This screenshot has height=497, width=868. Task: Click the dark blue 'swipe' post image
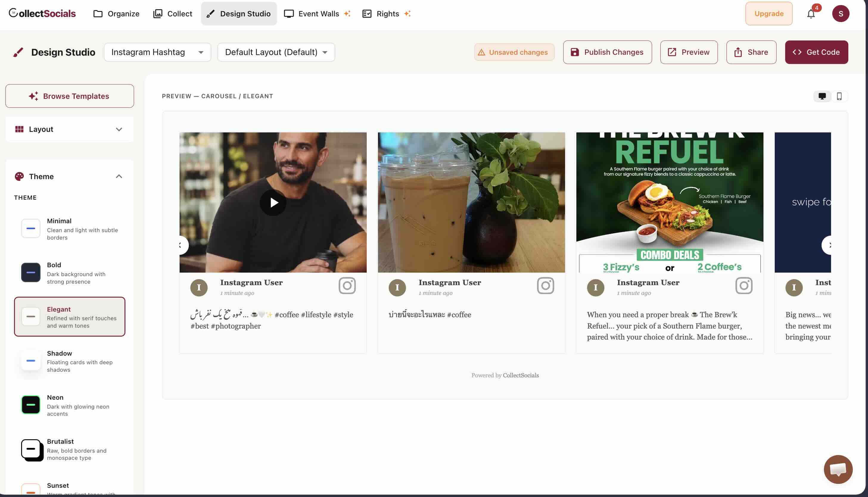(803, 202)
